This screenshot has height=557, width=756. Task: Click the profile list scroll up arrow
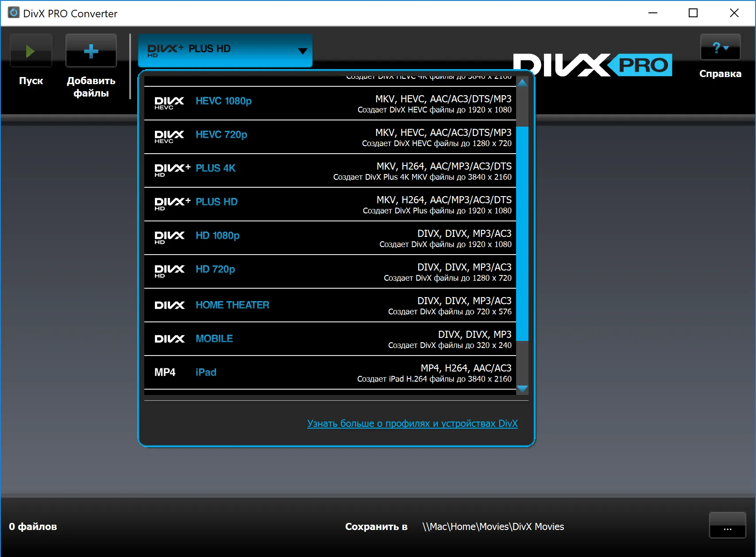pos(522,82)
